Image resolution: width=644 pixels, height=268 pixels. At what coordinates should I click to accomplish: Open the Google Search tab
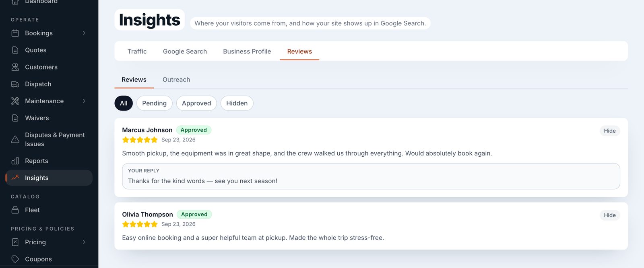click(x=185, y=51)
